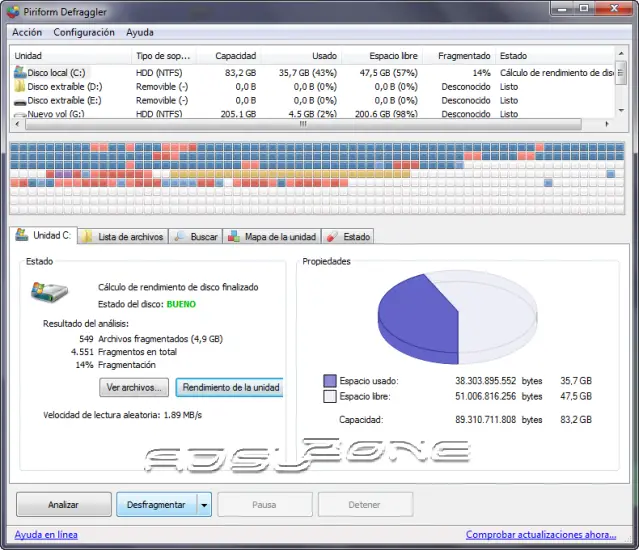Viewport: 639px width, 550px height.
Task: Click the 83,2 GB capacity cell for C:
Action: (x=240, y=73)
